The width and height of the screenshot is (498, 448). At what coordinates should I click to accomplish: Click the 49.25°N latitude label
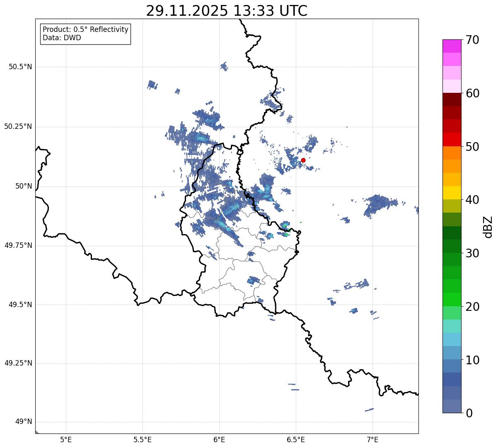pos(18,363)
